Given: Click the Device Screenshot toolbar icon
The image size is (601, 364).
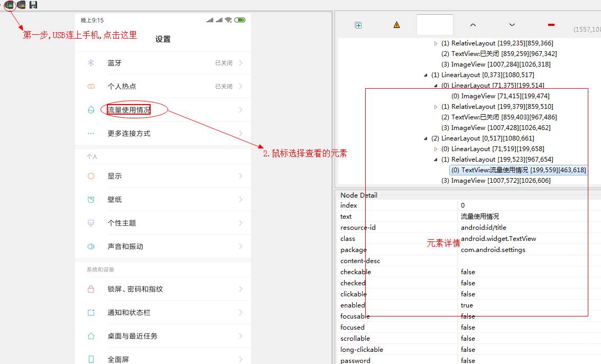Looking at the screenshot, I should tap(9, 5).
